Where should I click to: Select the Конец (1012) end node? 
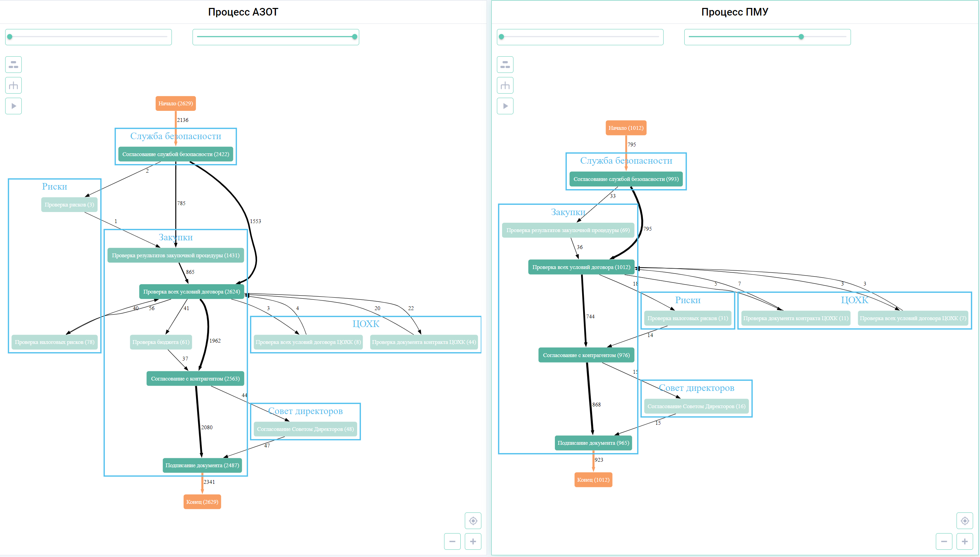click(x=593, y=480)
